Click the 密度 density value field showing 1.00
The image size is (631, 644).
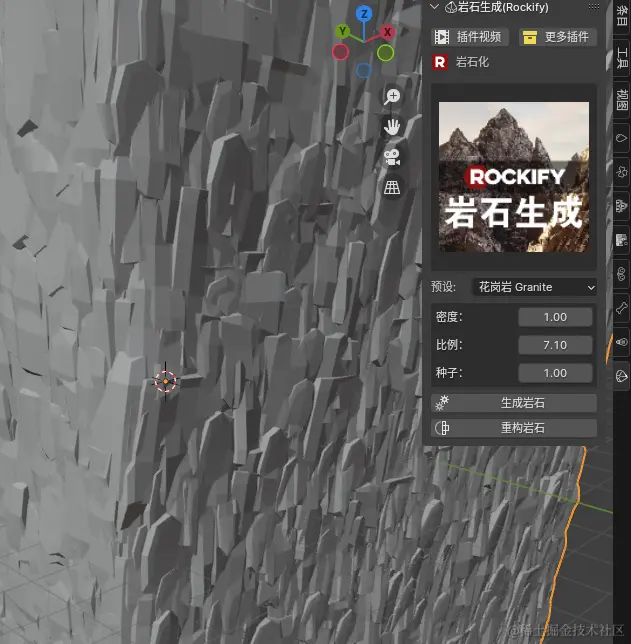click(x=555, y=317)
